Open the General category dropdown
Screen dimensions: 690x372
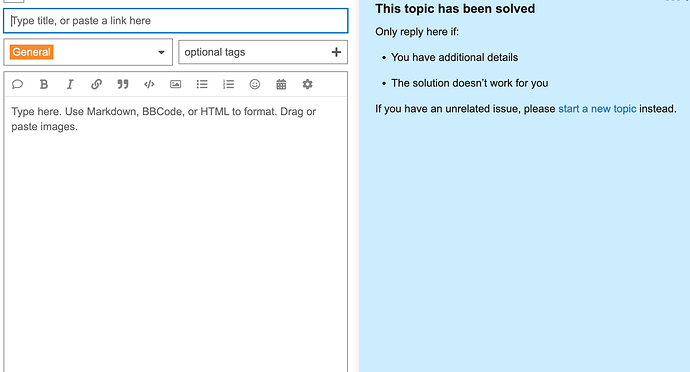point(88,52)
